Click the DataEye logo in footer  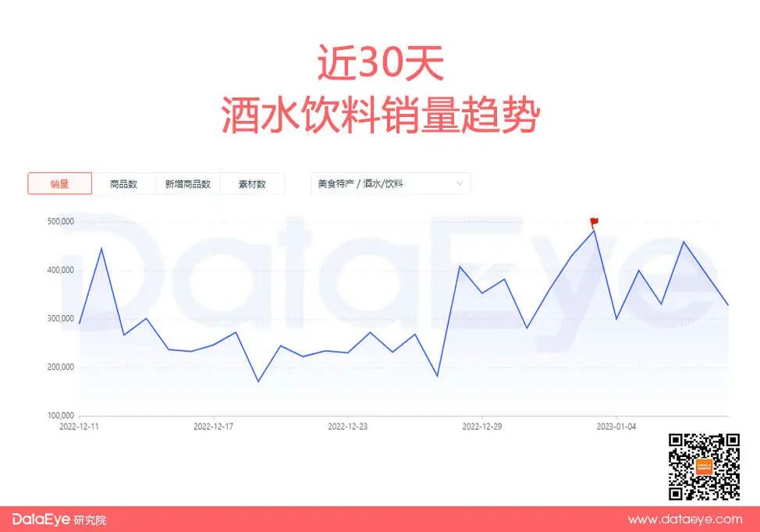click(41, 520)
